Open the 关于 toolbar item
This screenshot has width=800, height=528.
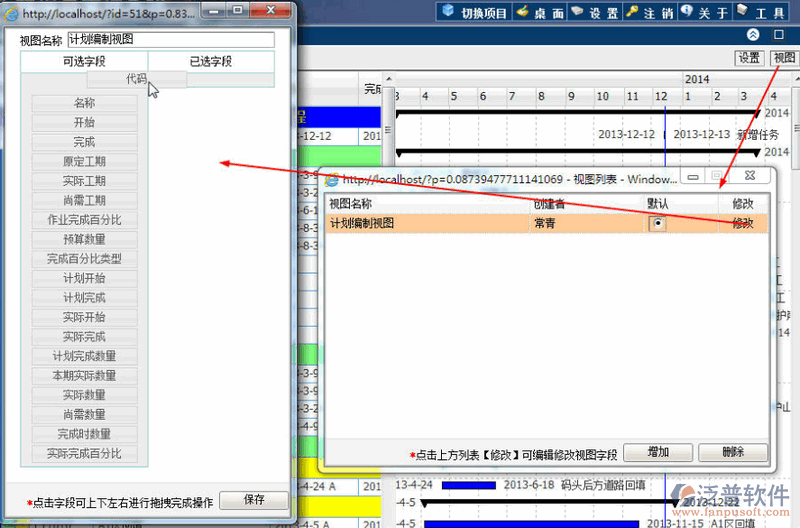(x=705, y=12)
